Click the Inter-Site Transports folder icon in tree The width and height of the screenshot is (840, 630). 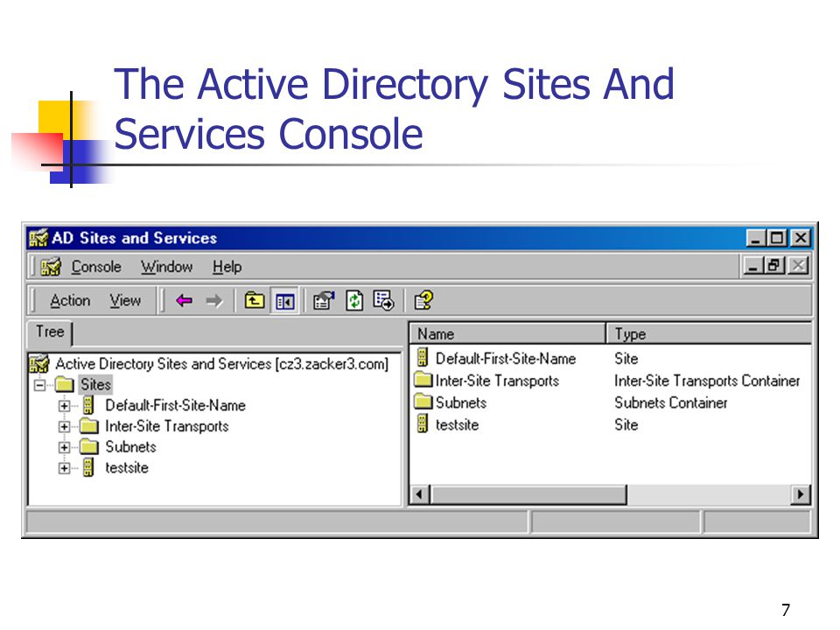[89, 426]
